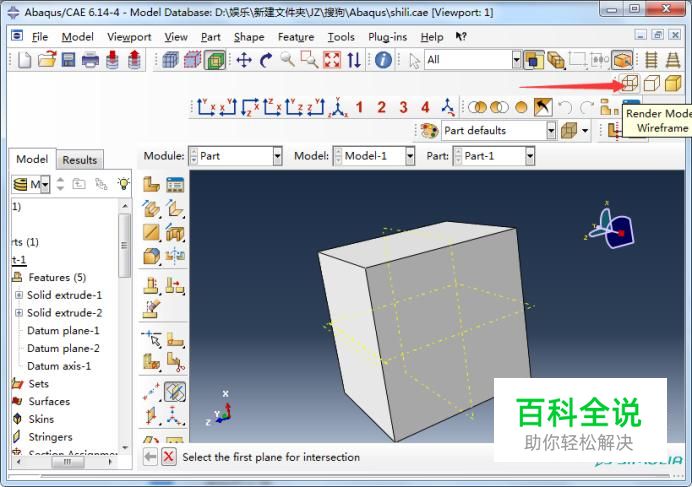The image size is (692, 487).
Task: Open the context Help pointer tool
Action: point(461,37)
